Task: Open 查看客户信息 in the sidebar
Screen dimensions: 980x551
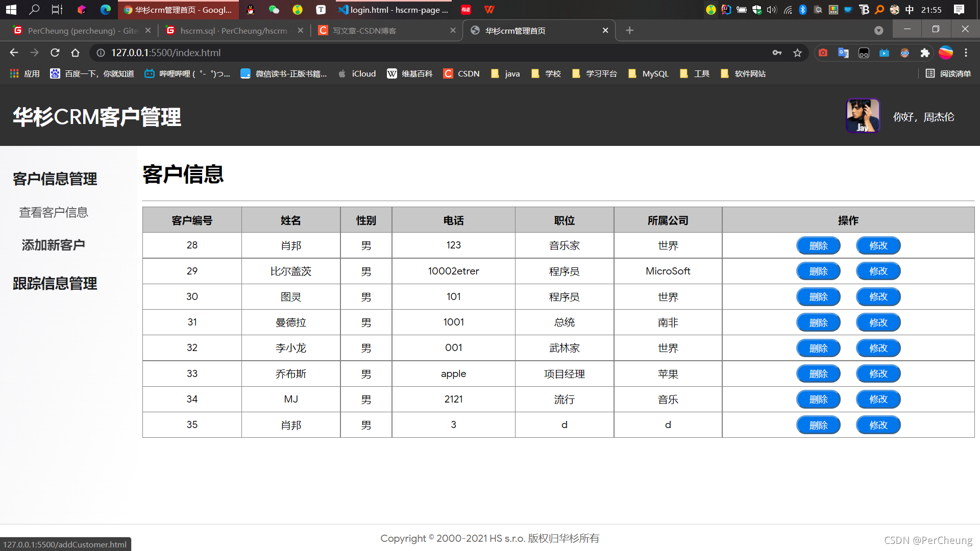Action: [54, 212]
